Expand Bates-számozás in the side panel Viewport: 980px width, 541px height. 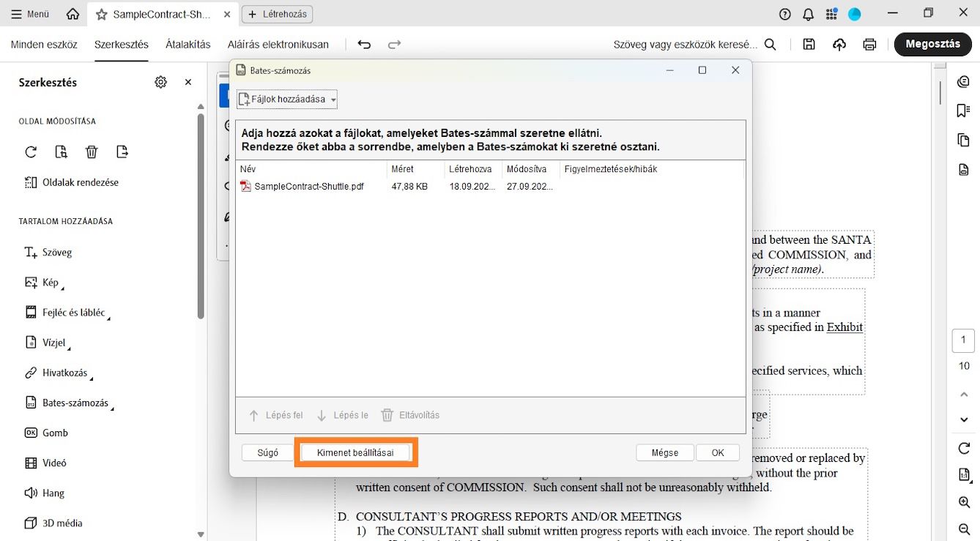[70, 403]
